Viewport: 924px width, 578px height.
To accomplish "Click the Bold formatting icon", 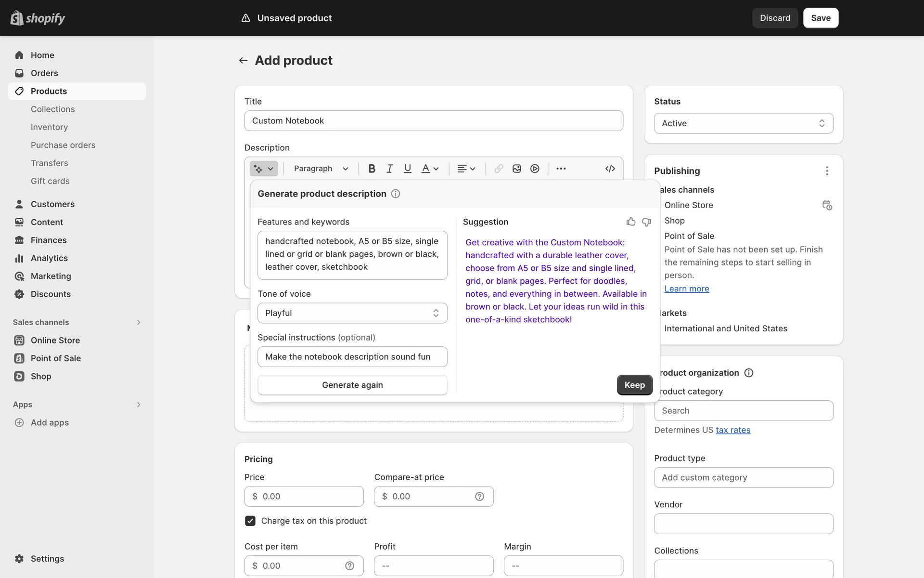I will click(x=372, y=169).
